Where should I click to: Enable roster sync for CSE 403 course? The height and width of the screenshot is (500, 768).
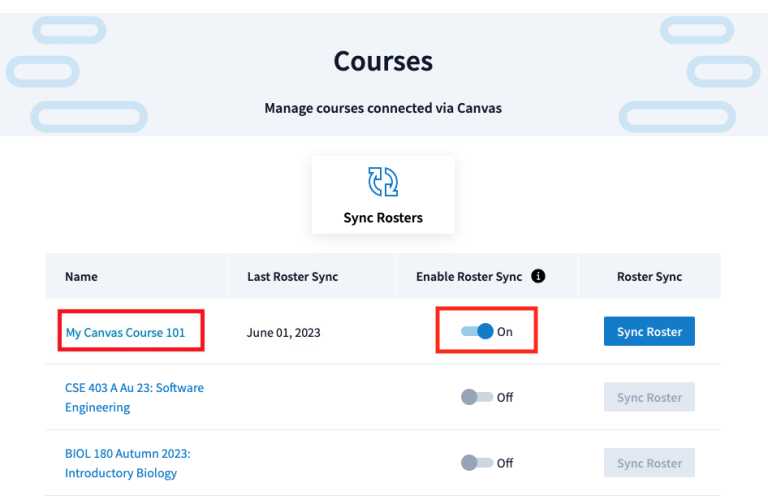pyautogui.click(x=477, y=397)
